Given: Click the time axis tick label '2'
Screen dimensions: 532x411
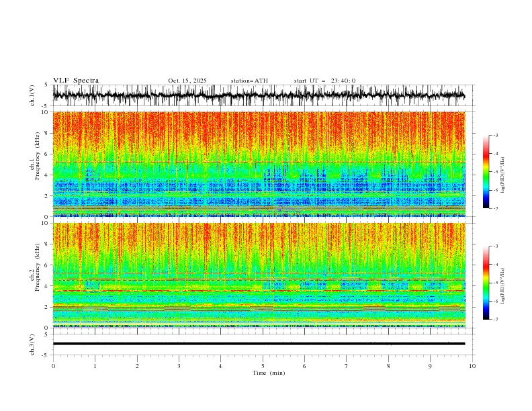Looking at the screenshot, I should [137, 366].
